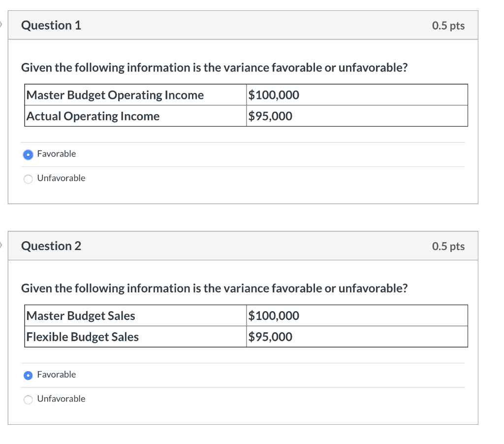Image resolution: width=504 pixels, height=444 pixels.
Task: Select Favorable radio button for Question 2
Action: point(29,375)
